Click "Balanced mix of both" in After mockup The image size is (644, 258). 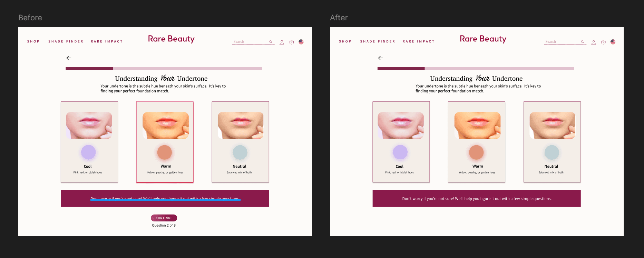[551, 172]
